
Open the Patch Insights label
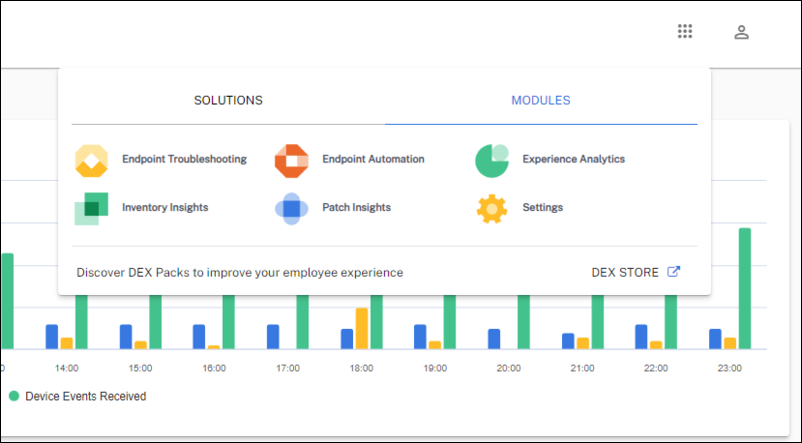coord(356,208)
